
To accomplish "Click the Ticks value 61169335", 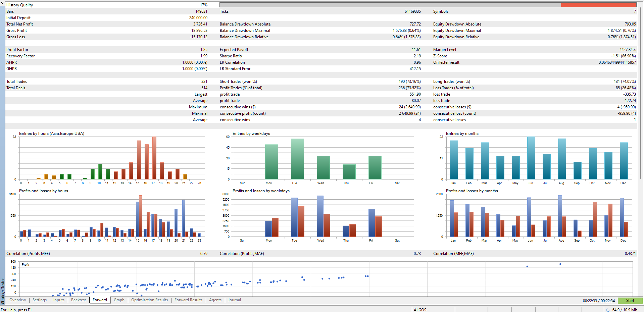I will [412, 11].
